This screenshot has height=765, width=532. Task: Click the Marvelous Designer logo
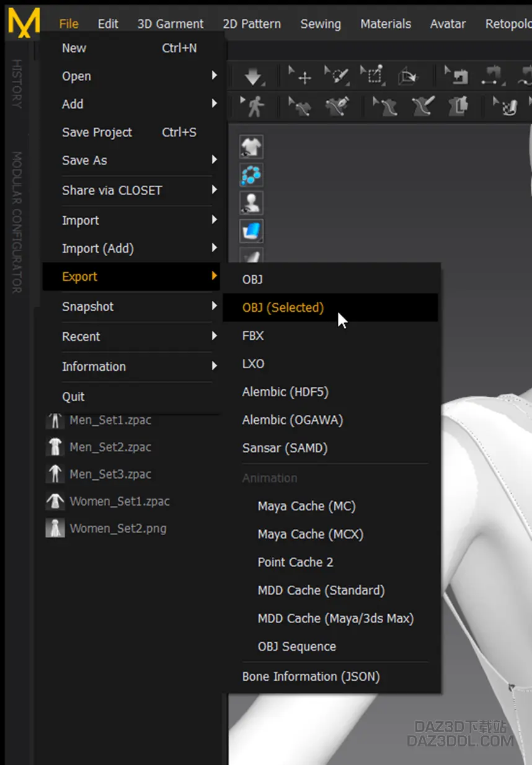pyautogui.click(x=24, y=22)
